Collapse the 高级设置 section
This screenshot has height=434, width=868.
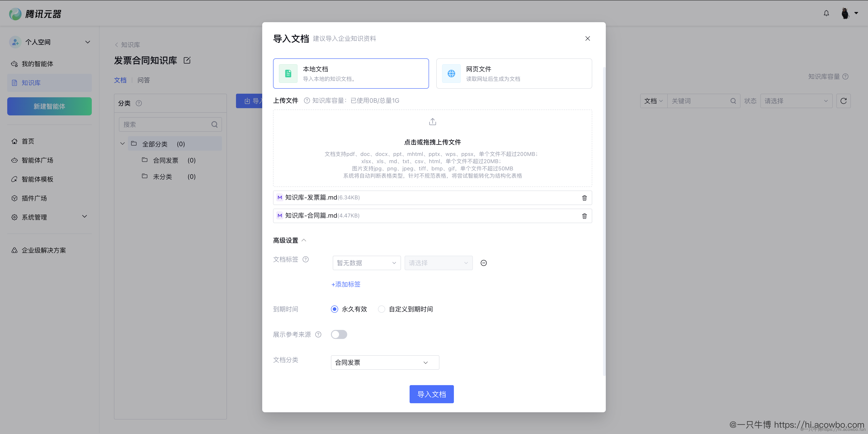pyautogui.click(x=304, y=240)
